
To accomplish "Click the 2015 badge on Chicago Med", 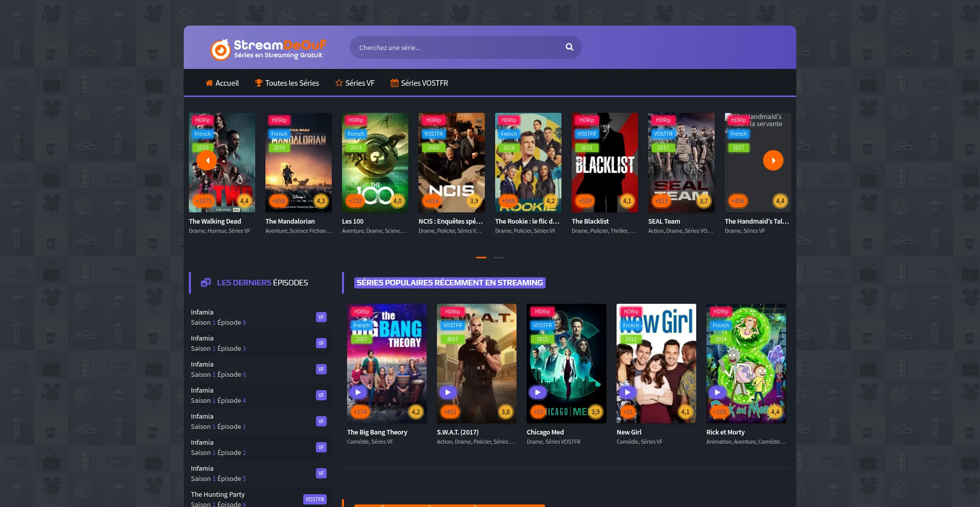I will [542, 339].
